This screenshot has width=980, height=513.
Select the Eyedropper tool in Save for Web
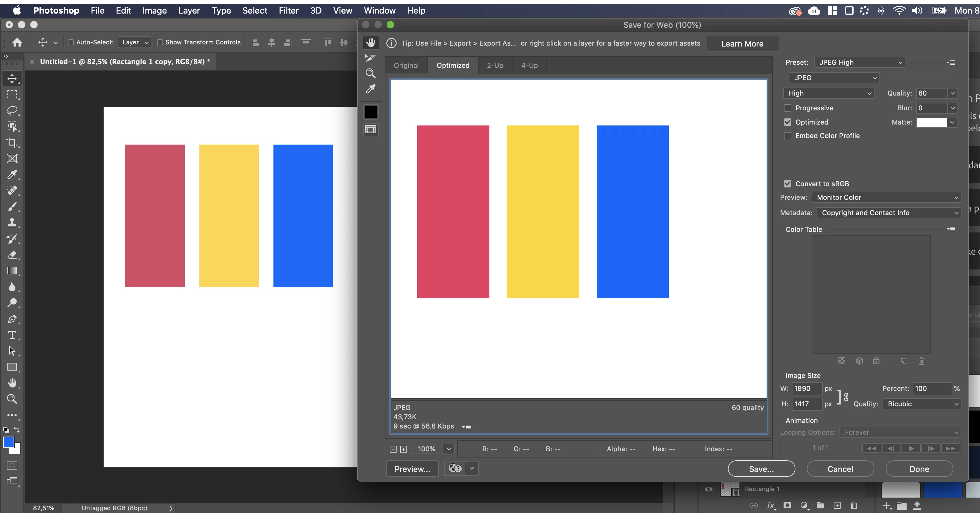coord(371,89)
